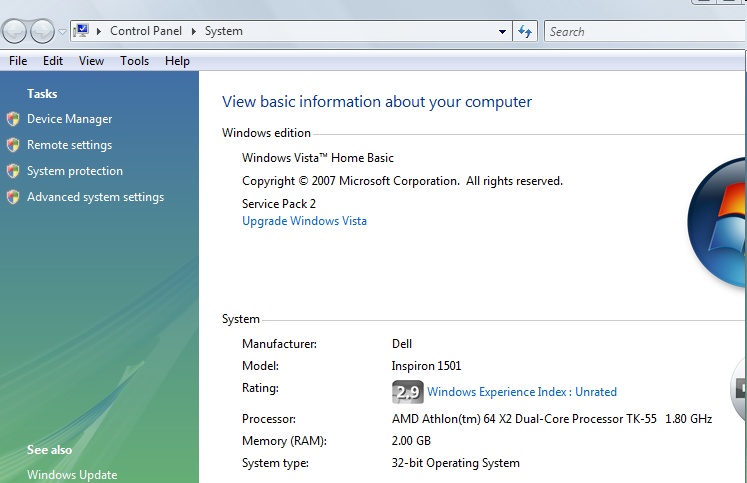The width and height of the screenshot is (747, 483).
Task: Open the recent pages dropdown arrow
Action: (x=62, y=32)
